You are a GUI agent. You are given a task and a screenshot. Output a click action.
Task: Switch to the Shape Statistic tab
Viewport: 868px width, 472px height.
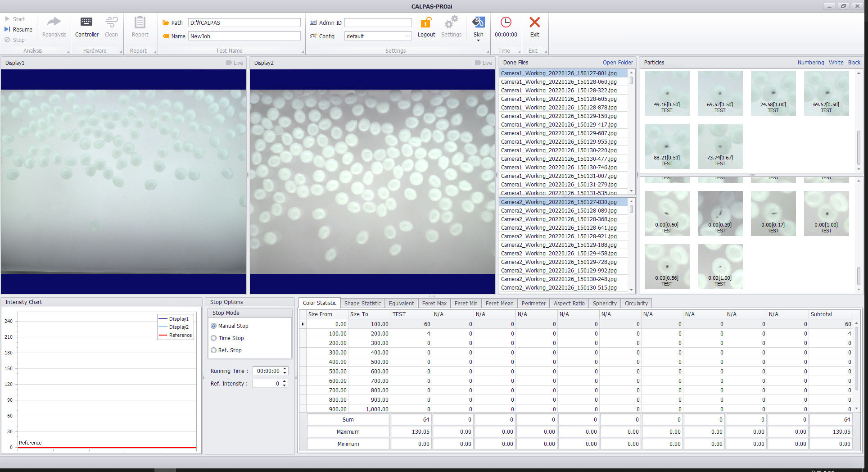(362, 303)
